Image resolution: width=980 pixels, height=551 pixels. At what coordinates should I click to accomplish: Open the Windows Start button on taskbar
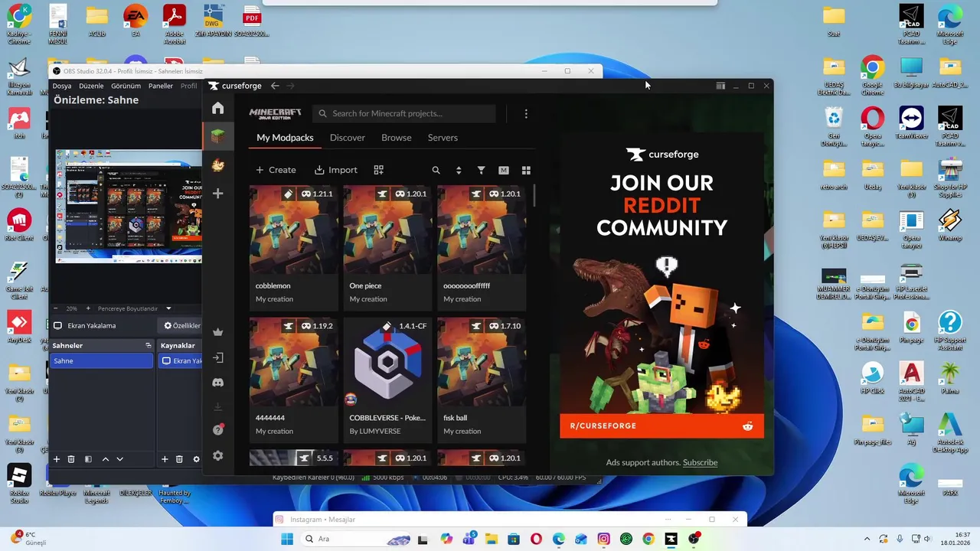287,539
